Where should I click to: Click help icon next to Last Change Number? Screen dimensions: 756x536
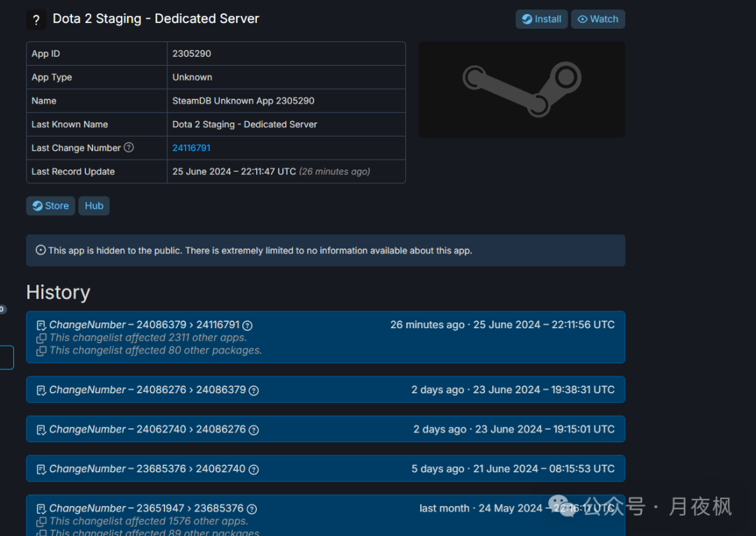coord(129,148)
